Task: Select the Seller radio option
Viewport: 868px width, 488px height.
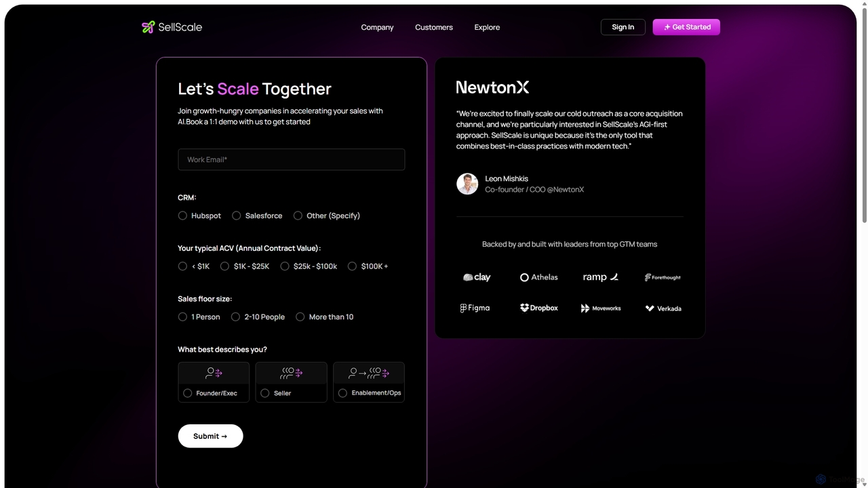Action: pos(264,393)
